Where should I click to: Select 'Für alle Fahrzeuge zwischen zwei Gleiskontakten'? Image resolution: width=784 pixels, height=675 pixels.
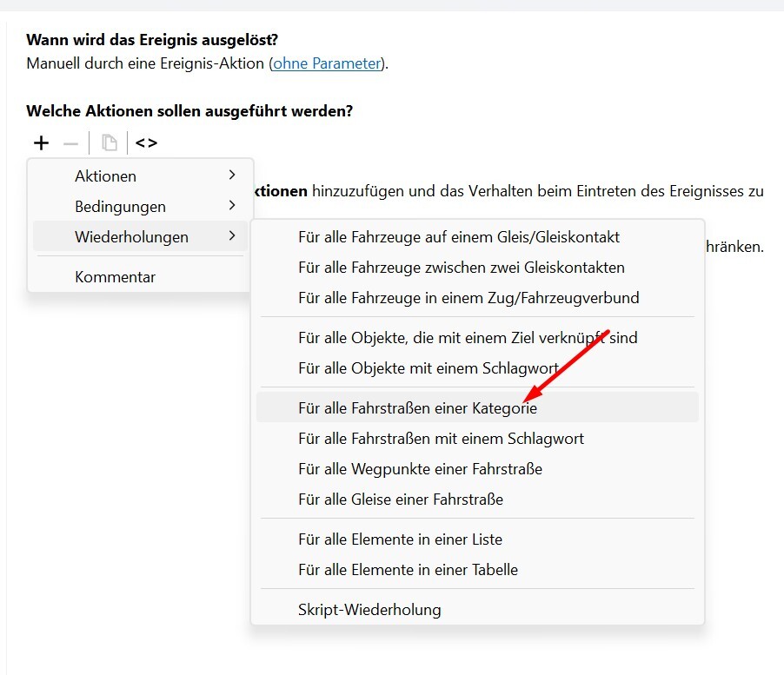pos(461,267)
